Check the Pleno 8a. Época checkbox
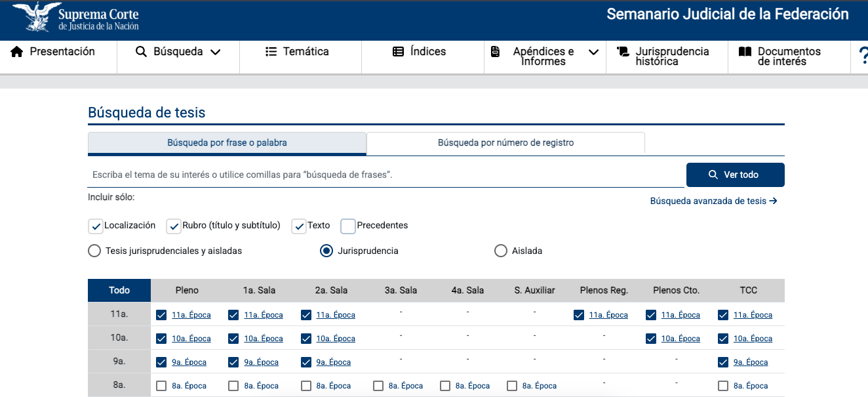The image size is (868, 397). [161, 386]
